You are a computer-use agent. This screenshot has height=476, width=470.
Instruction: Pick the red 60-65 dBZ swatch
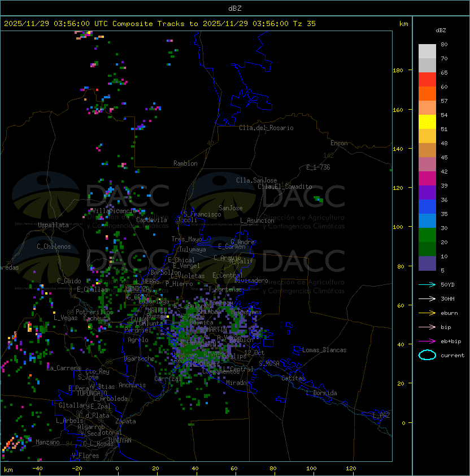point(427,80)
